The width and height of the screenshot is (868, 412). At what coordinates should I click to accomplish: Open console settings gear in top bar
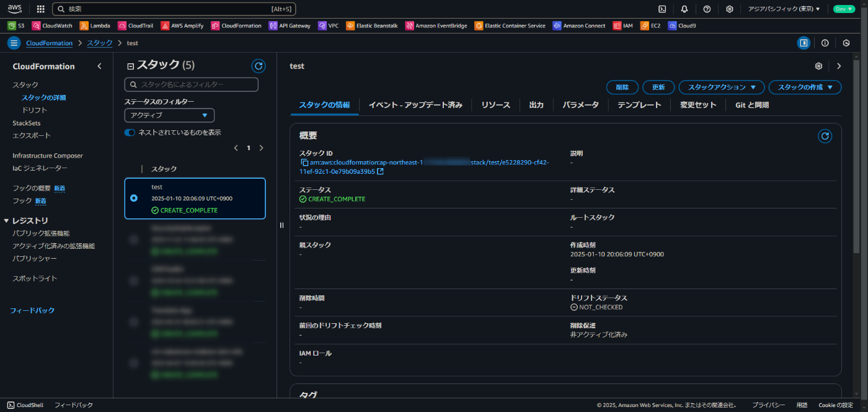coord(730,9)
